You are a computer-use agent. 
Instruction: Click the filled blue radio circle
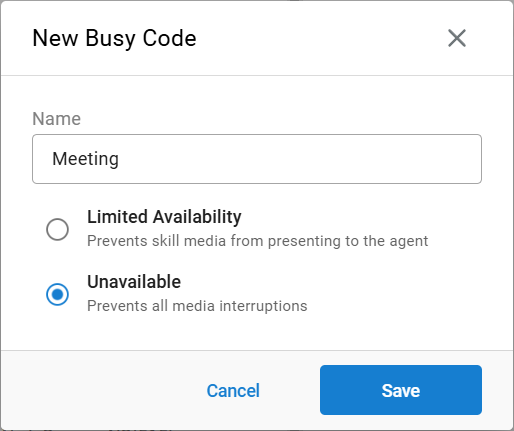(57, 294)
